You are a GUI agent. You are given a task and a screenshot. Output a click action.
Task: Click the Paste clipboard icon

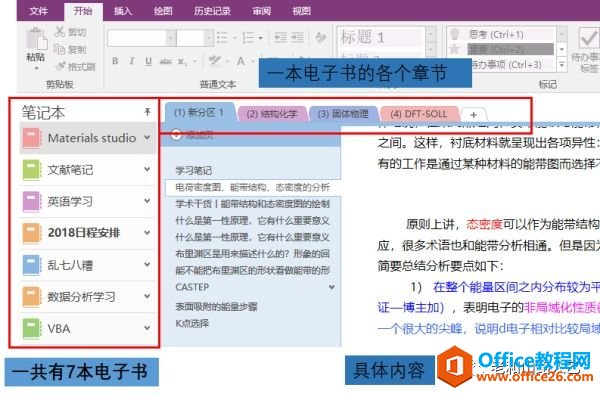tap(36, 39)
